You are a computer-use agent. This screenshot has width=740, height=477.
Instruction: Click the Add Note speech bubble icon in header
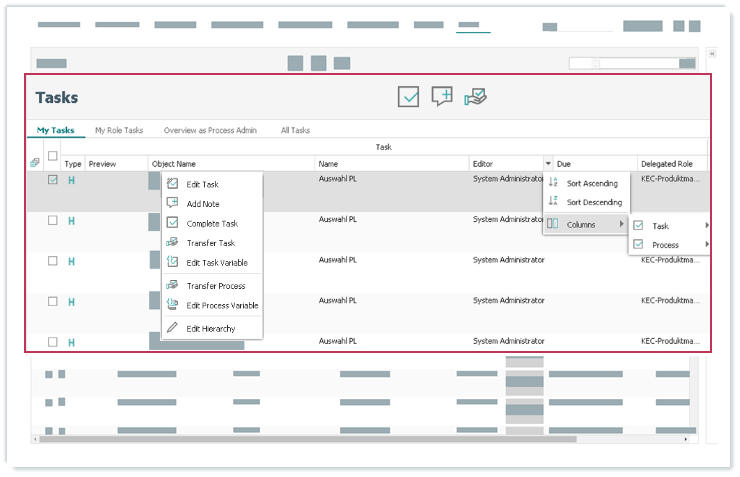point(442,96)
